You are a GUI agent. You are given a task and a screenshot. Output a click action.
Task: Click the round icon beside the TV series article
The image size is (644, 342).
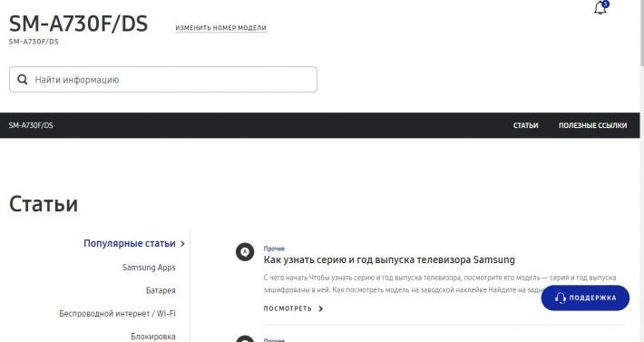245,251
